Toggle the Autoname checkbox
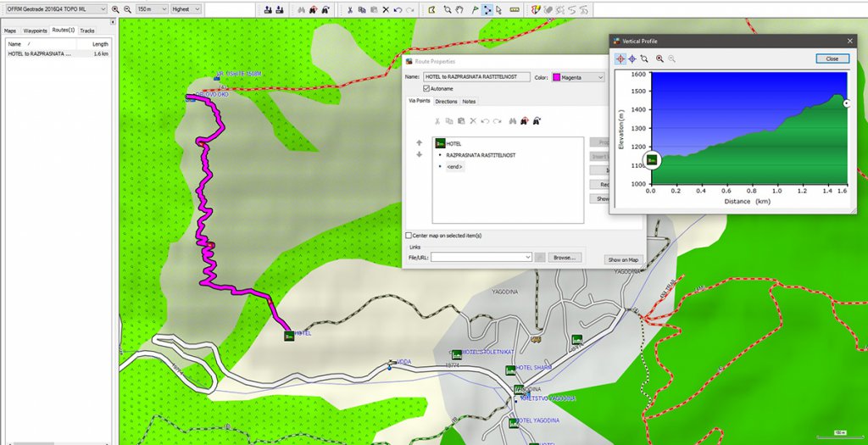This screenshot has height=445, width=868. tap(426, 88)
